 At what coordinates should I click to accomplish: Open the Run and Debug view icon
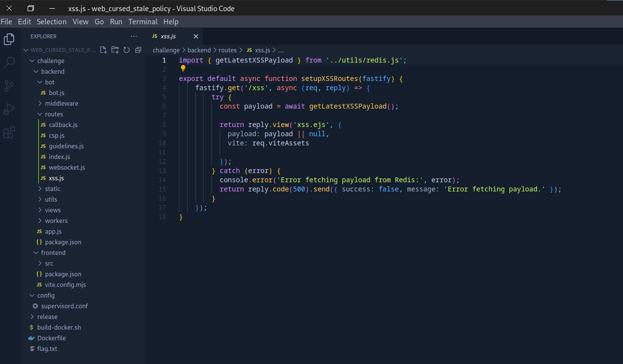(x=9, y=109)
